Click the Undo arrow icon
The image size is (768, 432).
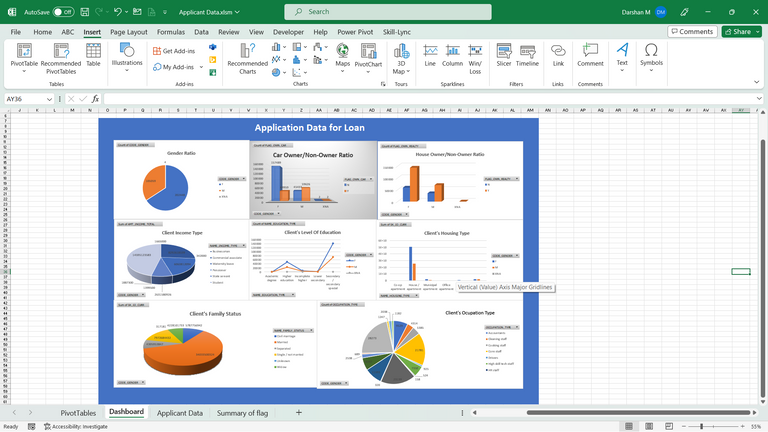pyautogui.click(x=118, y=12)
